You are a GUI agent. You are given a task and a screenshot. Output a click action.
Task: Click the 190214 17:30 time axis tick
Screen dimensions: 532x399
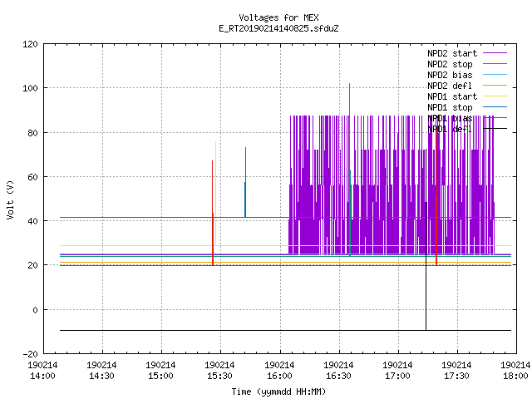[x=456, y=370]
